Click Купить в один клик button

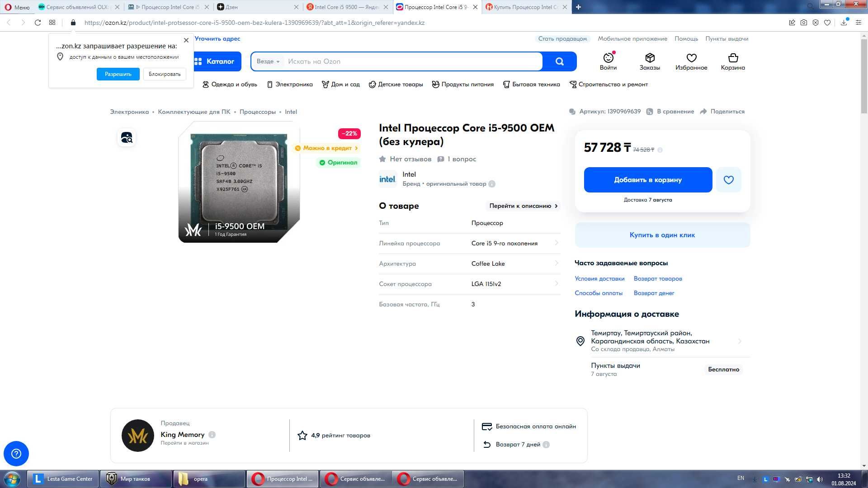662,235
